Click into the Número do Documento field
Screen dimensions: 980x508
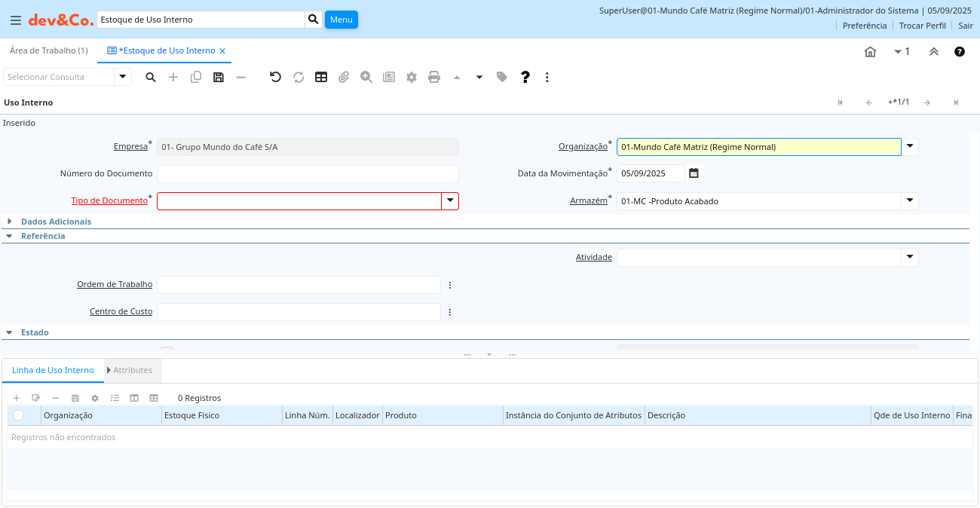[308, 174]
